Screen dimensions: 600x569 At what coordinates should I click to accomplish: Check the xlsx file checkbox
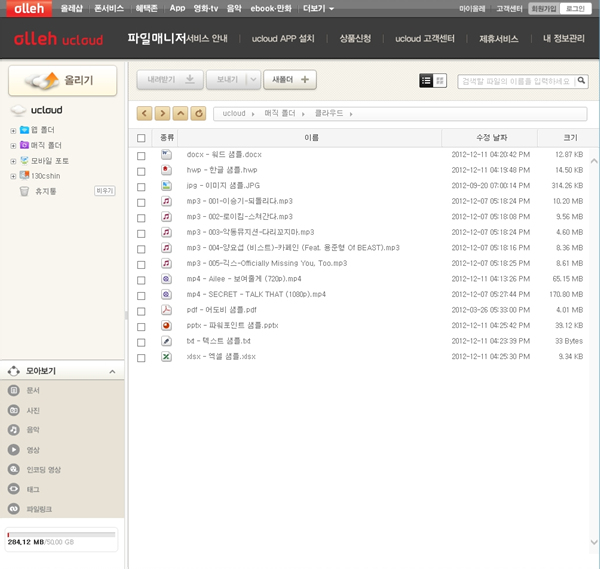click(x=141, y=358)
